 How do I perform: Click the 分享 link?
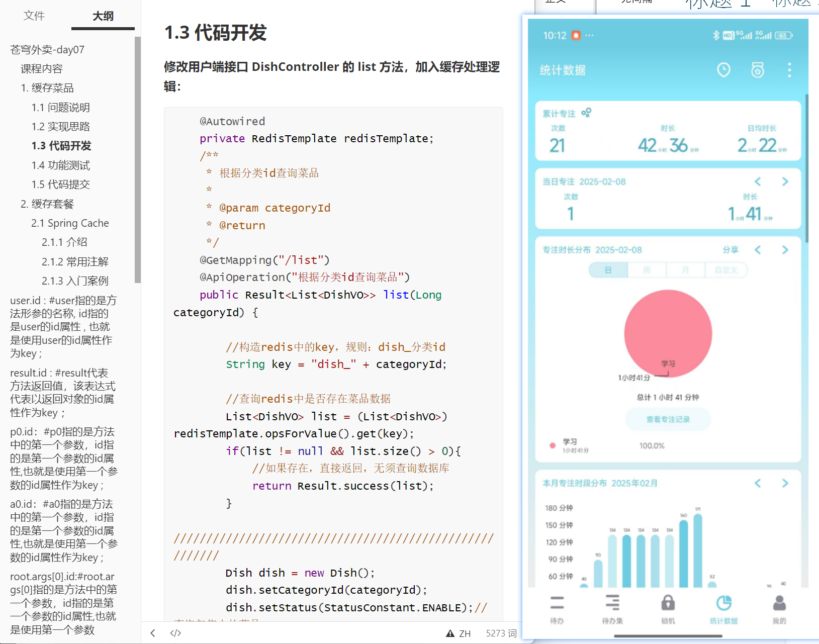(x=731, y=250)
